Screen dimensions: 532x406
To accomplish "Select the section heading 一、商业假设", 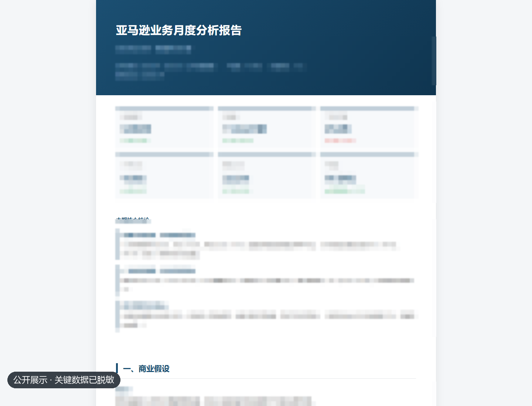I will click(146, 369).
